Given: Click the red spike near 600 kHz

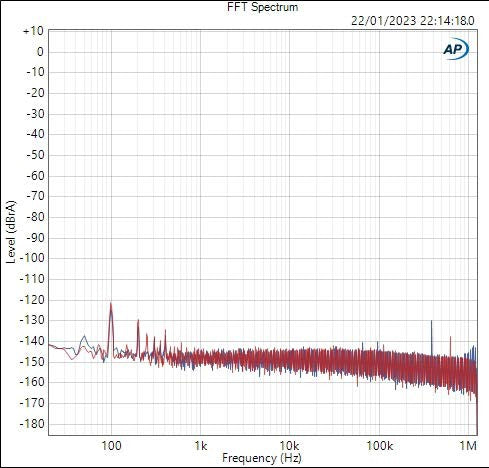Looking at the screenshot, I should (451, 338).
